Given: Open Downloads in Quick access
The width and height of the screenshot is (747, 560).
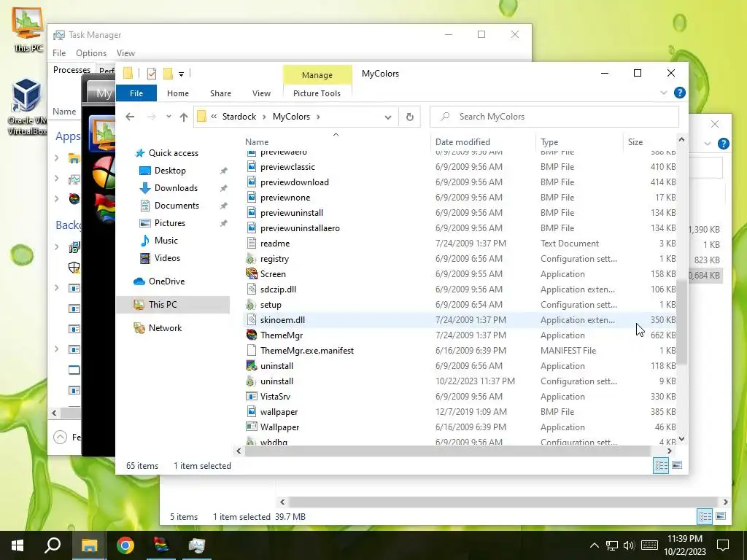Looking at the screenshot, I should point(175,188).
